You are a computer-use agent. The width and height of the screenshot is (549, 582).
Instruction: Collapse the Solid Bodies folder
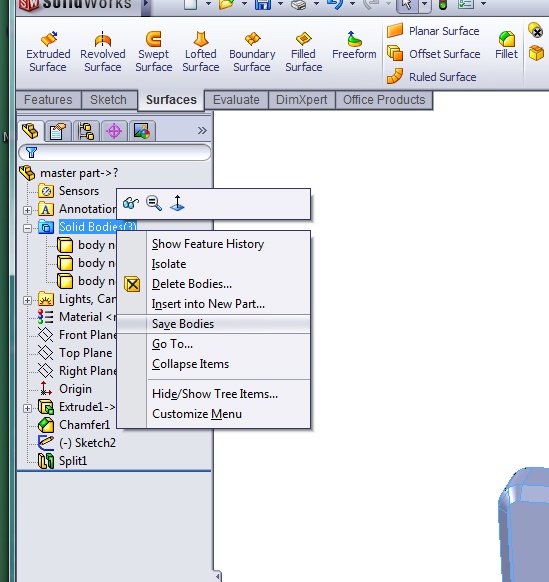(x=27, y=228)
